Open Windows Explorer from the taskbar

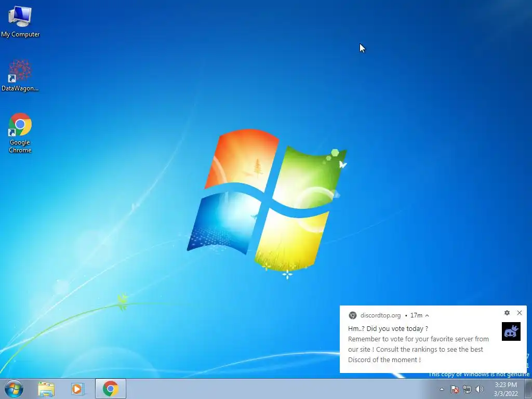tap(46, 389)
